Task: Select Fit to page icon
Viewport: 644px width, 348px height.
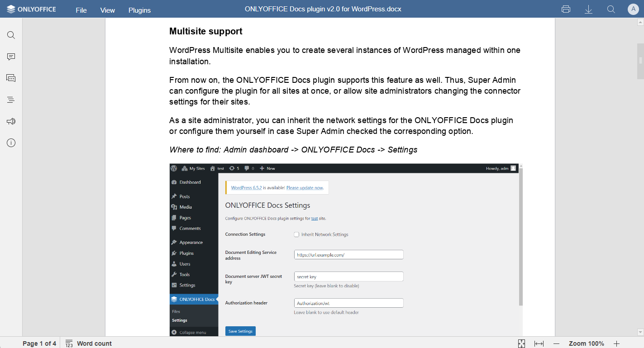Action: pos(521,343)
